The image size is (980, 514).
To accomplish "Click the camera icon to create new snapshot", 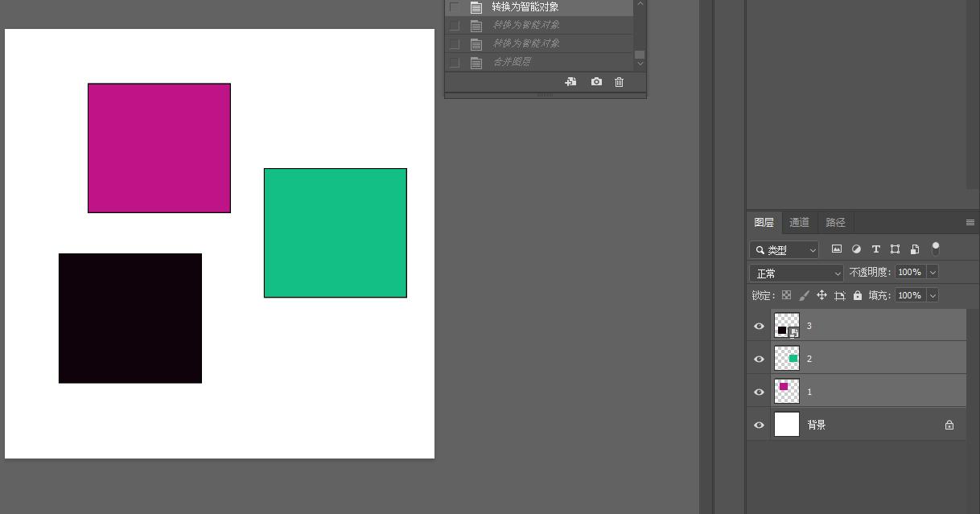I will pos(596,82).
